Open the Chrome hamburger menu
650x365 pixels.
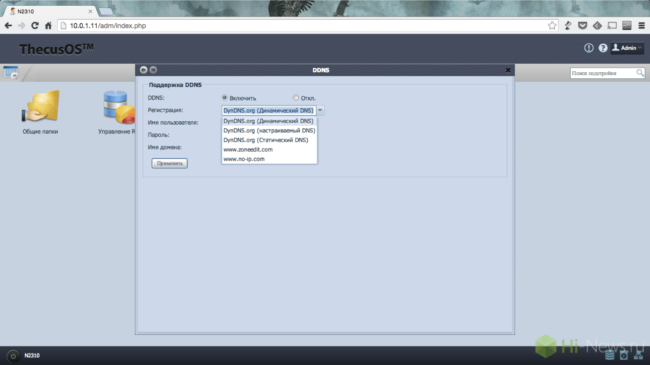[x=641, y=26]
